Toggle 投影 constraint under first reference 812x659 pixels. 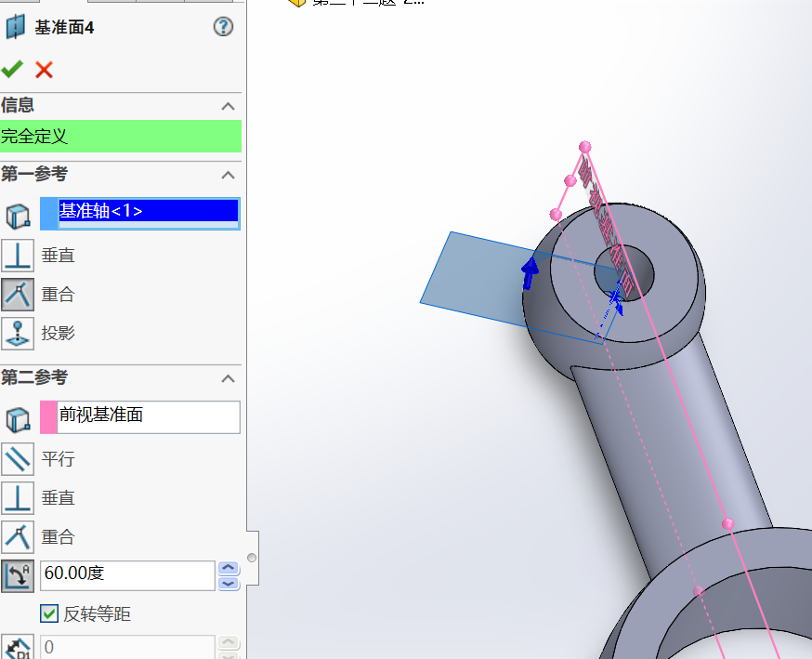(18, 333)
